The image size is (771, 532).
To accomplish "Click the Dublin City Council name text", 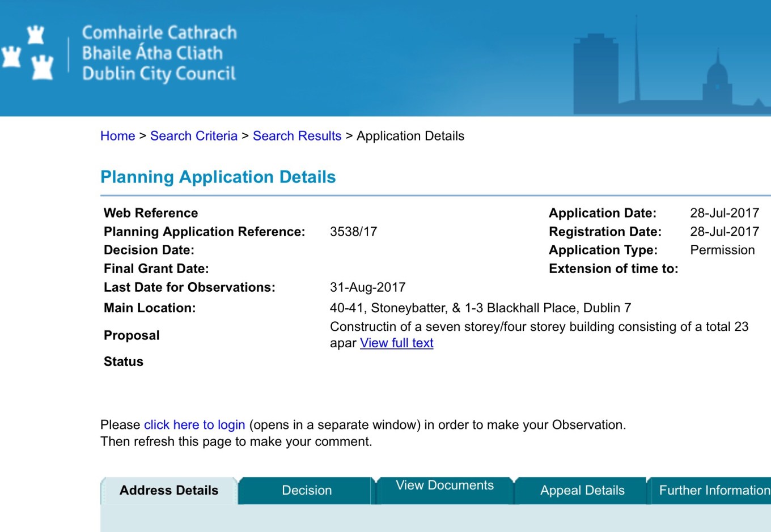I will [x=159, y=53].
